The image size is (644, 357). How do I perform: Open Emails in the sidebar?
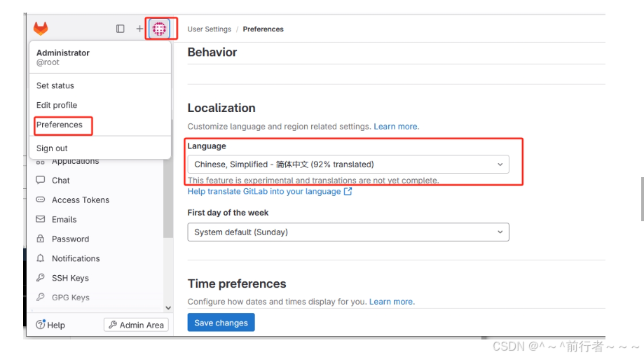tap(64, 220)
